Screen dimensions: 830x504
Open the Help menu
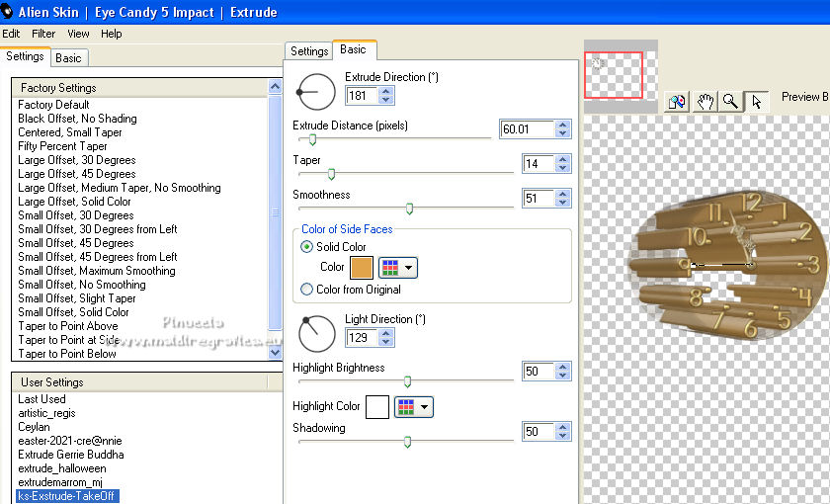point(111,34)
